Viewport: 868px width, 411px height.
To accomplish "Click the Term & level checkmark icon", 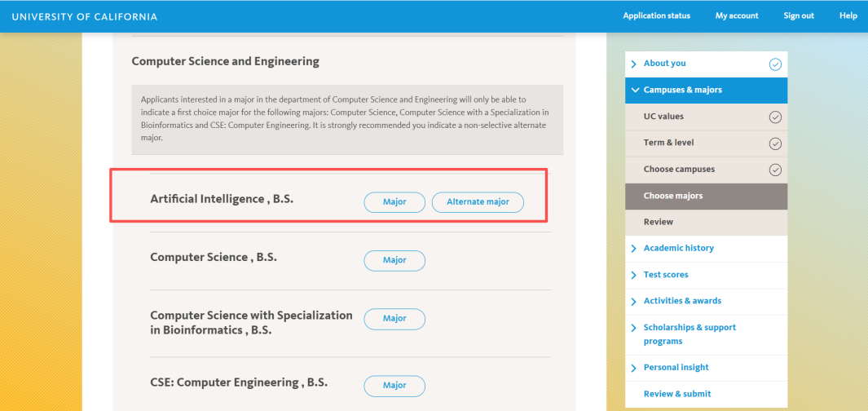I will [774, 144].
